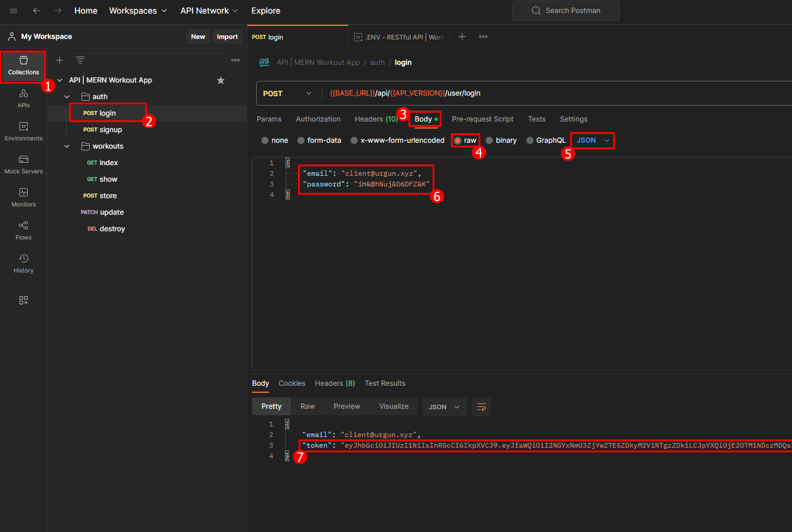Open the POST signup request
The width and height of the screenshot is (792, 532).
point(103,130)
